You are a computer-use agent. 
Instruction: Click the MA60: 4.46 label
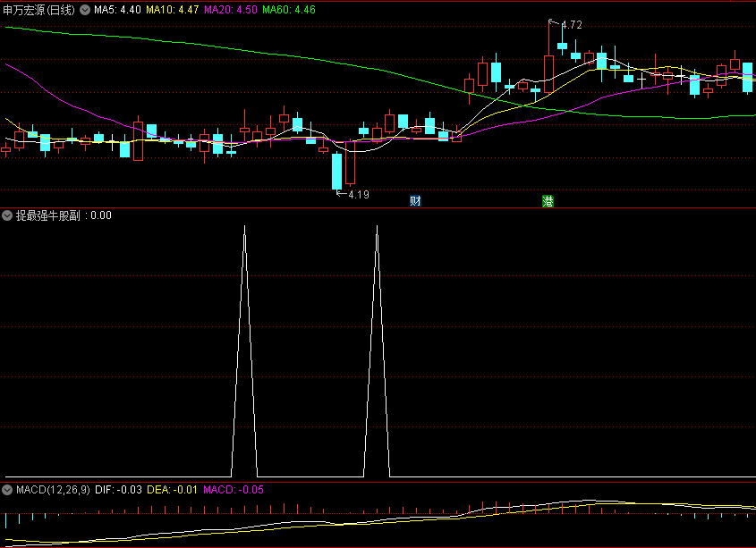pos(289,10)
